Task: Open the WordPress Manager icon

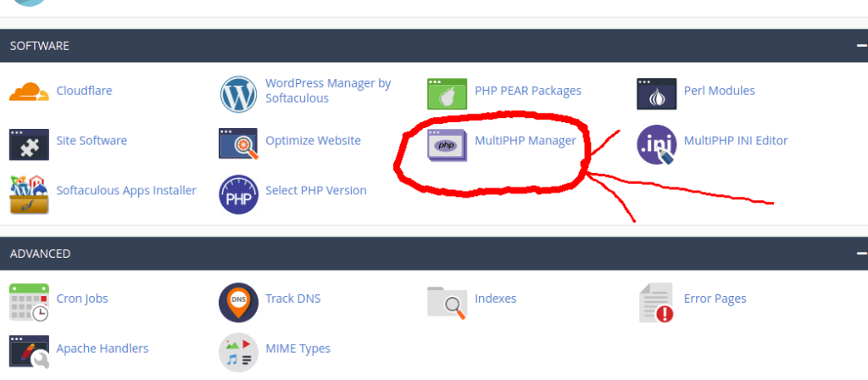Action: [238, 93]
